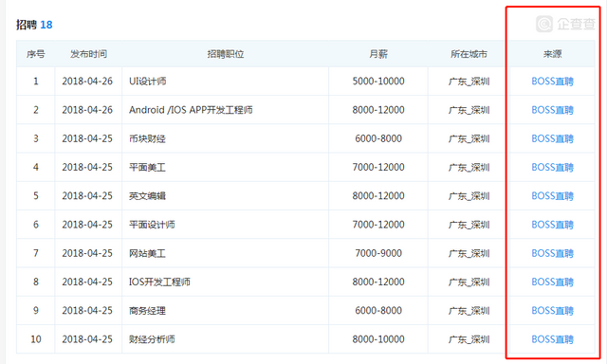Viewport: 607px width, 364px height.
Task: Click salary 6000-8000 for 币块财经
Action: click(x=378, y=138)
